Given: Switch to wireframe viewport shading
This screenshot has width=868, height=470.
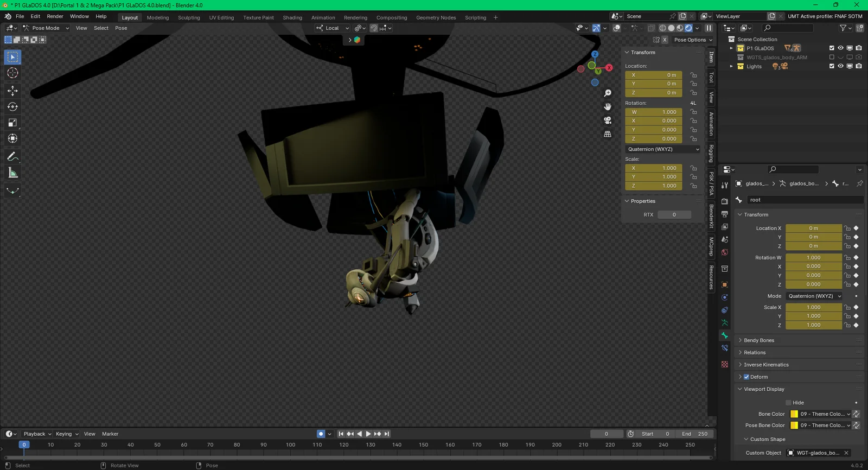Looking at the screenshot, I should click(x=662, y=28).
